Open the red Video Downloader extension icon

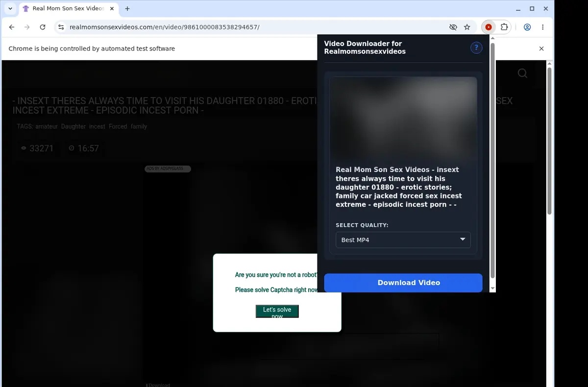coord(489,27)
